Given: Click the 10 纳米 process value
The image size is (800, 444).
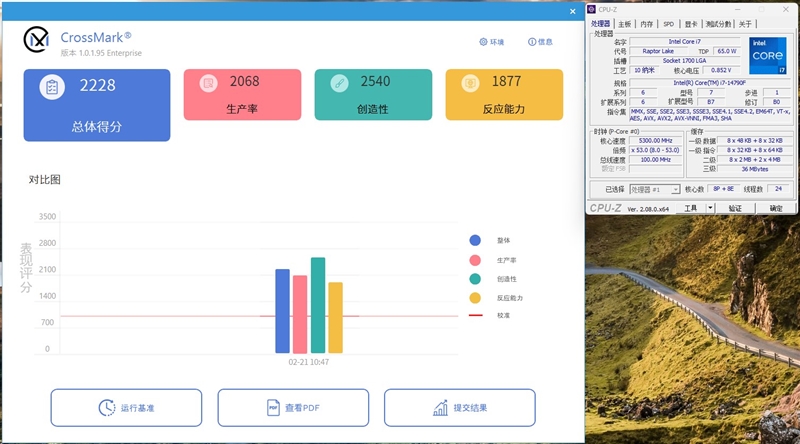Looking at the screenshot, I should coord(644,70).
